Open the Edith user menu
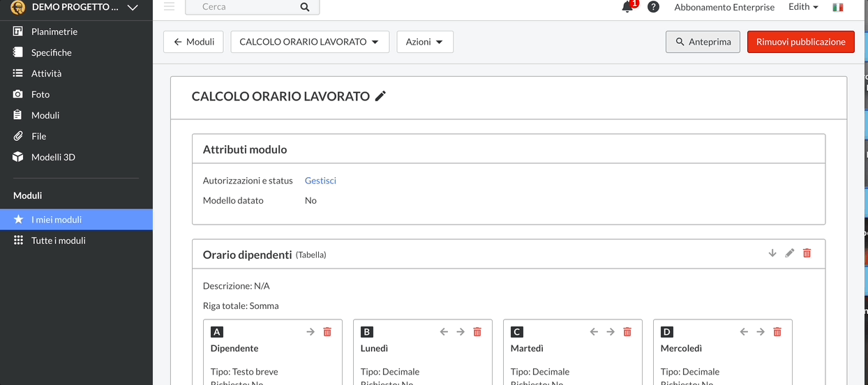 coord(803,7)
